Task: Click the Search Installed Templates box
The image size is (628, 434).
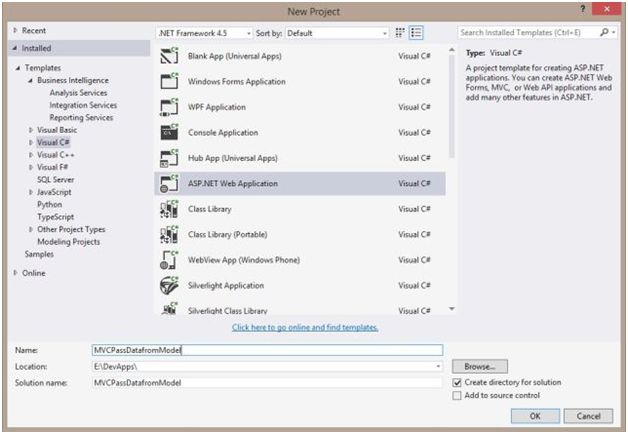Action: [529, 32]
